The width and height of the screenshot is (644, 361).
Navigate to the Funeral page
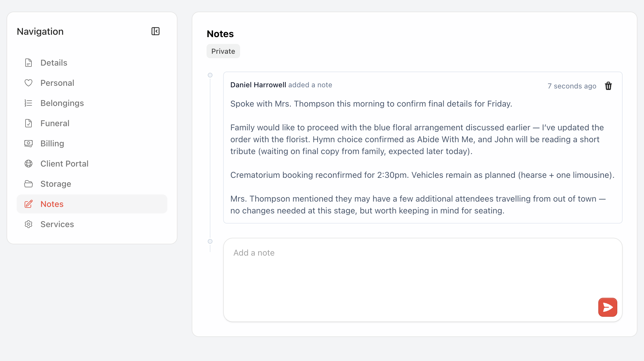tap(55, 123)
